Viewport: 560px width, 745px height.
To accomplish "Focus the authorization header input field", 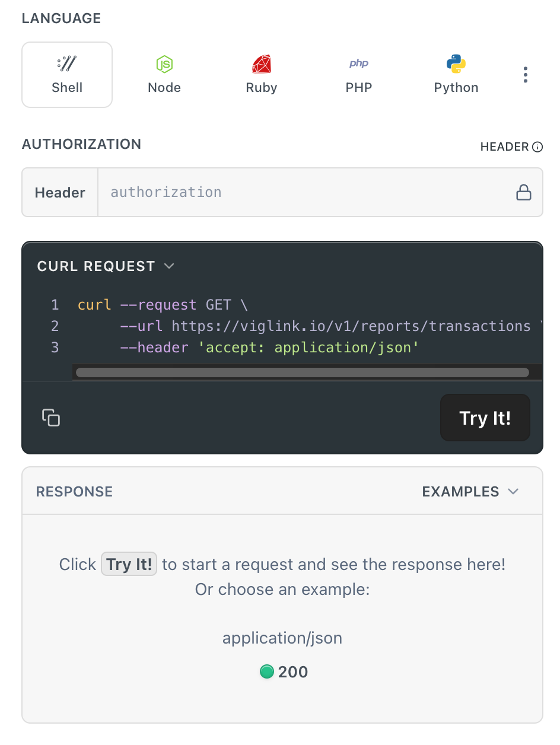I will pyautogui.click(x=303, y=192).
